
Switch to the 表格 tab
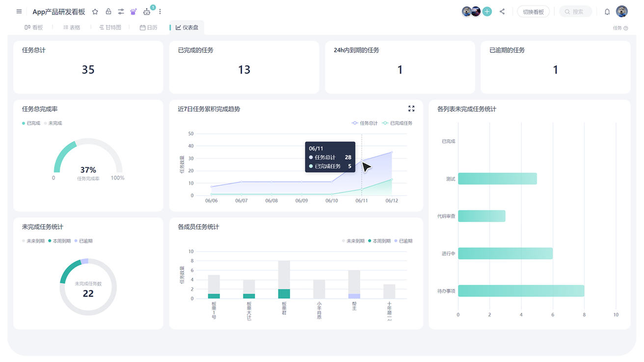pos(72,27)
